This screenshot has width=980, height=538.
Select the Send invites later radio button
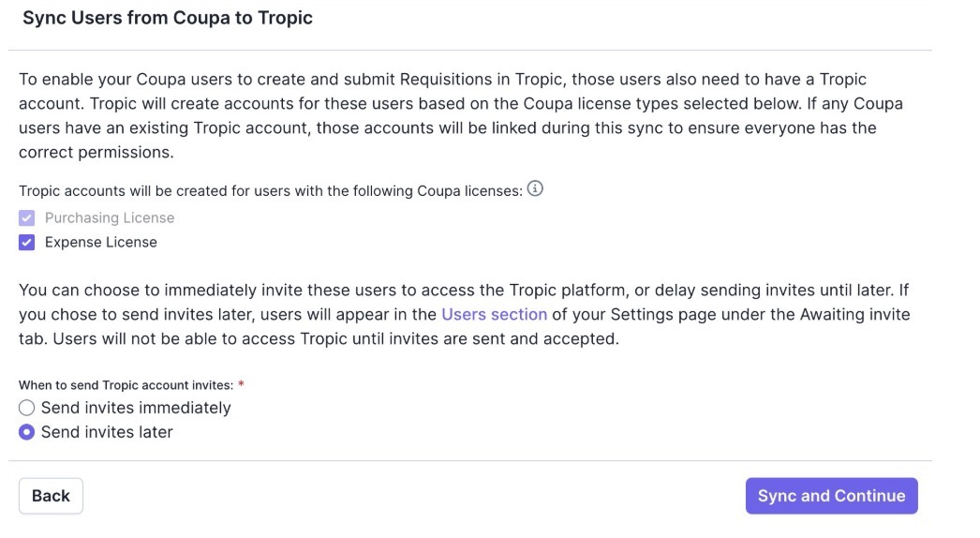click(27, 432)
